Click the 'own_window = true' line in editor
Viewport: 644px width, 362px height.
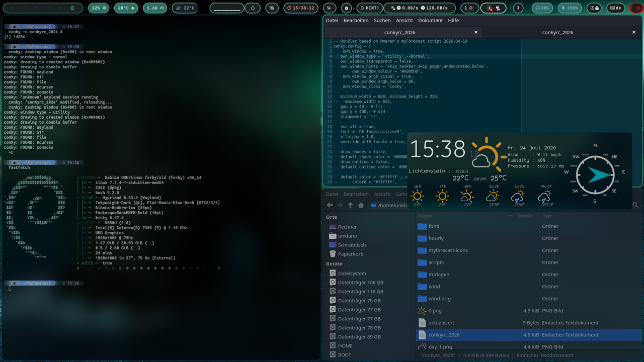pos(363,51)
